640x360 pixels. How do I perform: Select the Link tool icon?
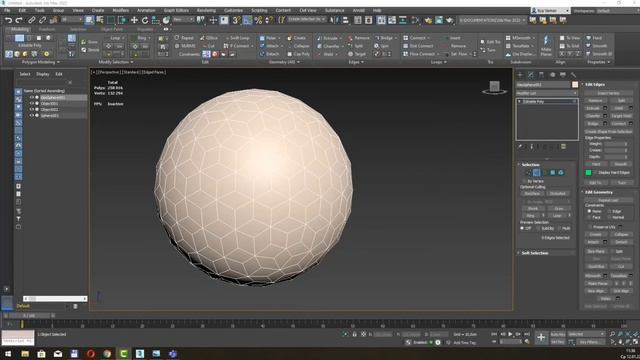pos(32,20)
